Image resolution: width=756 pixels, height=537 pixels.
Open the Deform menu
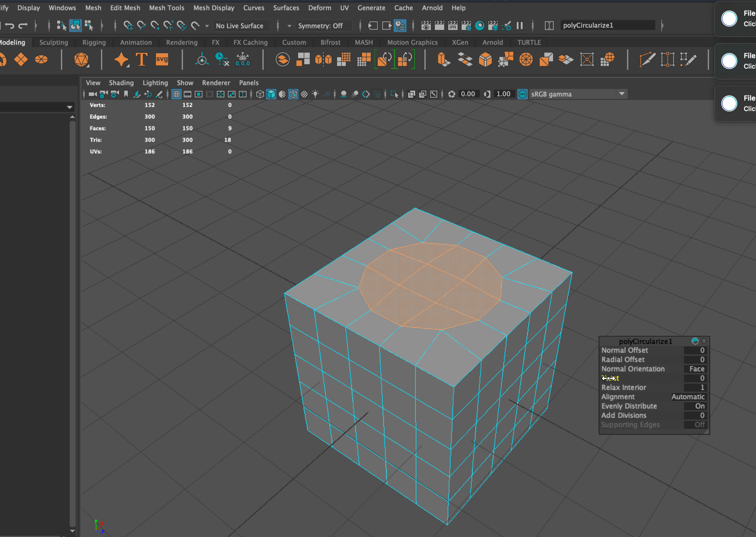320,8
